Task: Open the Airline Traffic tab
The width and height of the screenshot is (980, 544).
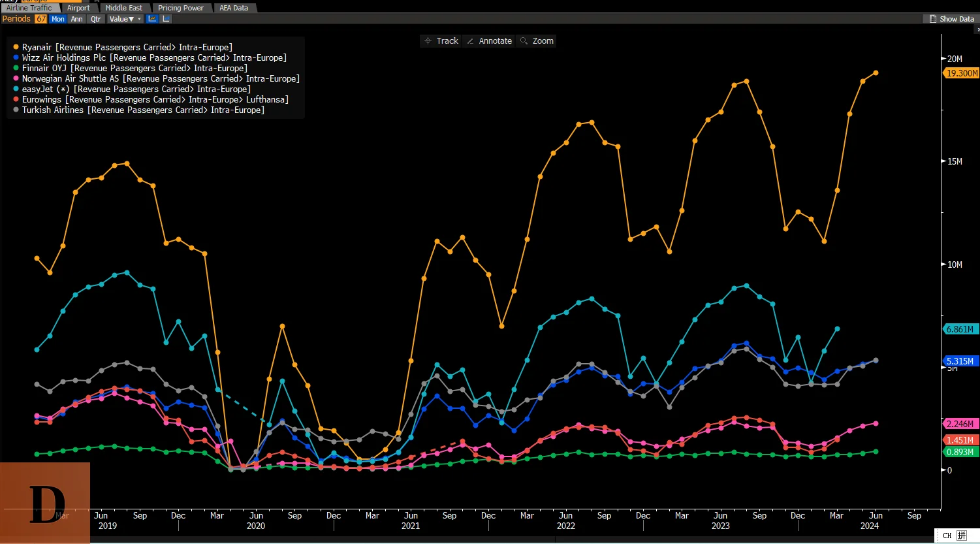Action: (x=29, y=8)
